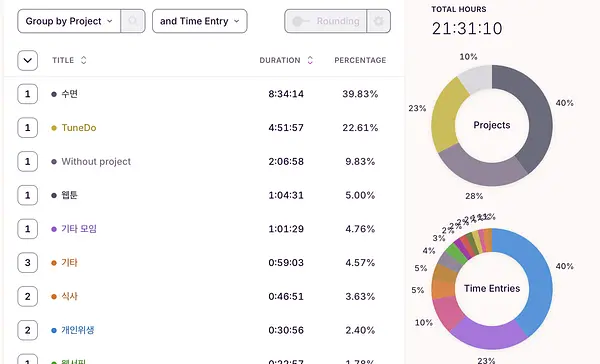Expand the 식사 row showing 2 entries
This screenshot has height=364, width=600.
pos(28,296)
